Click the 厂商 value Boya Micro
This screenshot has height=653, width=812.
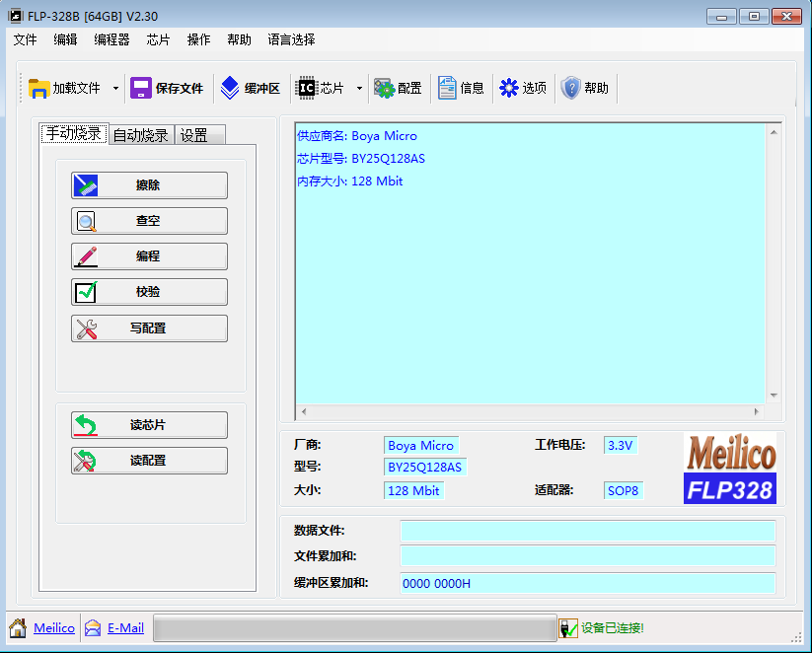click(421, 445)
